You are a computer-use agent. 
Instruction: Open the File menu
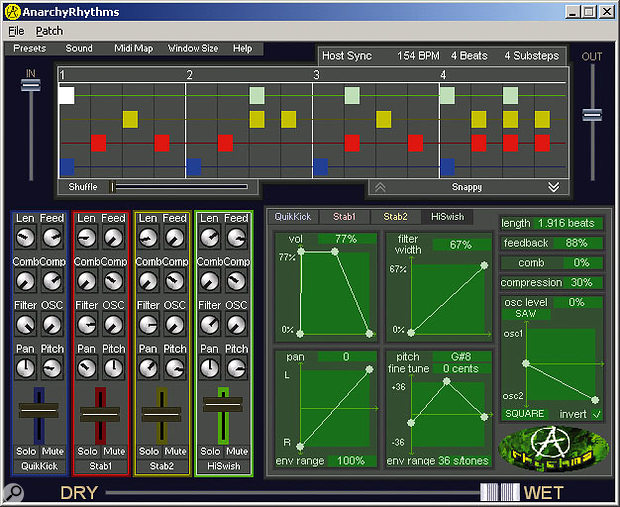(x=16, y=31)
